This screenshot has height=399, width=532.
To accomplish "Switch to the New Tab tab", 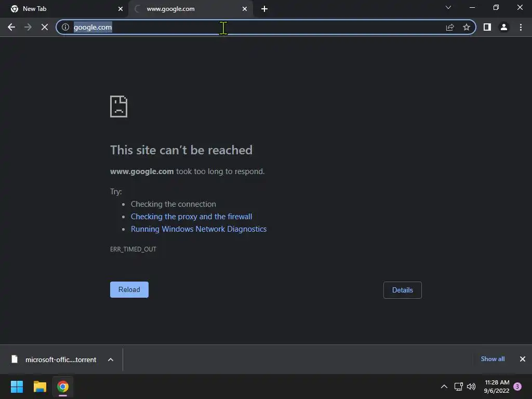I will (x=64, y=9).
